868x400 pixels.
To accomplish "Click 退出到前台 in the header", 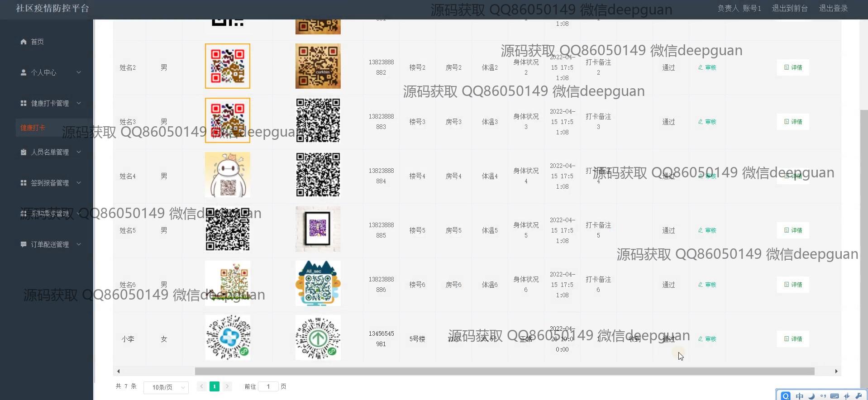I will click(x=790, y=8).
